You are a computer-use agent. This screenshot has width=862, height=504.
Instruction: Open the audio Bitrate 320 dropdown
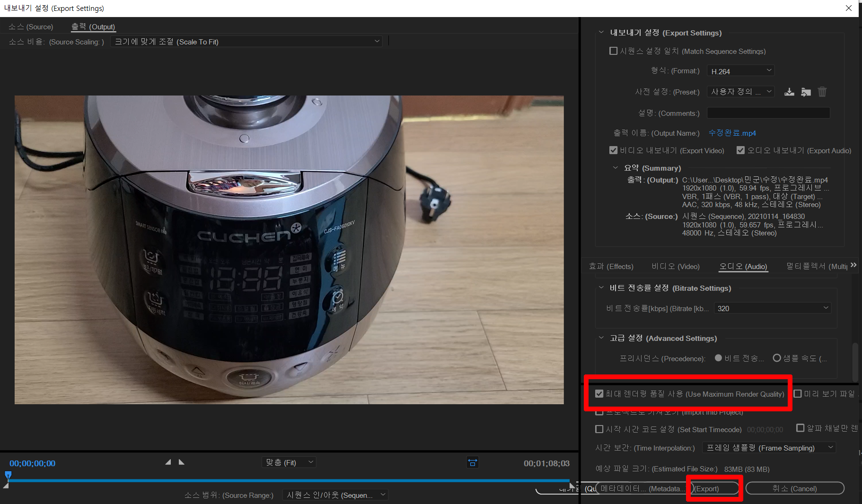(x=773, y=308)
